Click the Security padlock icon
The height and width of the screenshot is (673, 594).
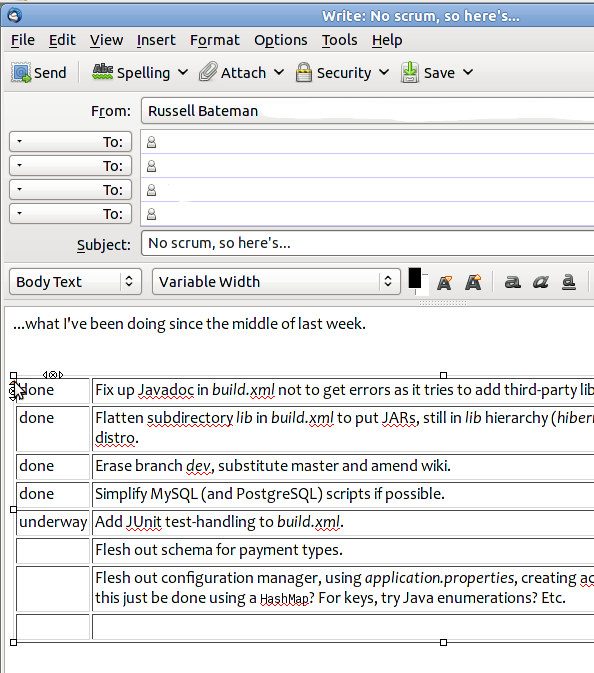pos(304,72)
